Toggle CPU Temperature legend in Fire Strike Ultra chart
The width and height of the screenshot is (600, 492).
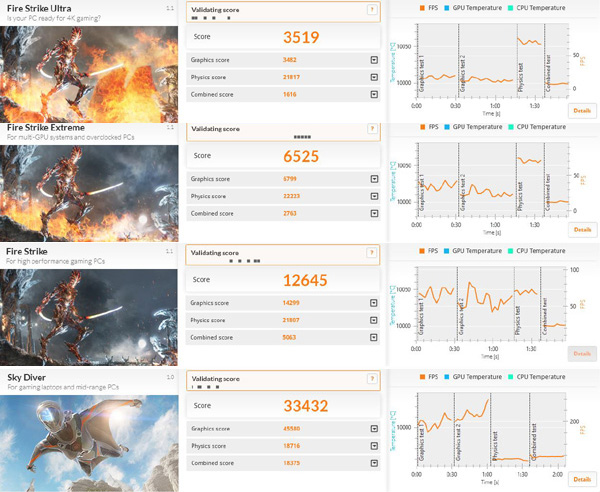536,8
